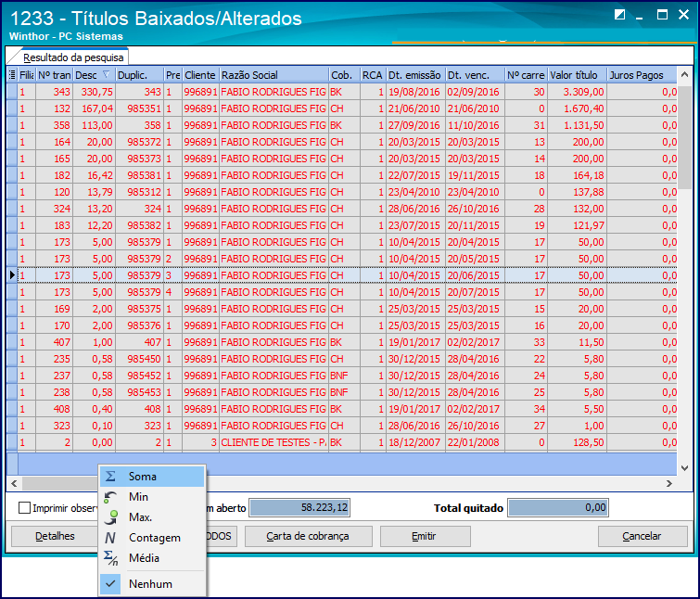Choose Min from the context menu
Screen dimensions: 700x599
152,497
